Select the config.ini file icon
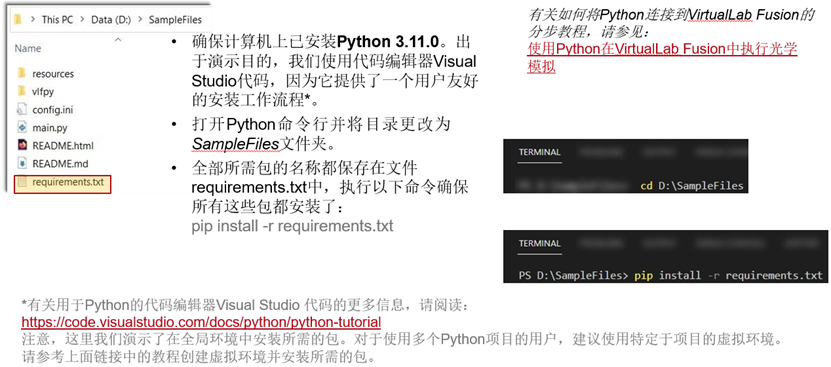The width and height of the screenshot is (831, 367). click(21, 109)
